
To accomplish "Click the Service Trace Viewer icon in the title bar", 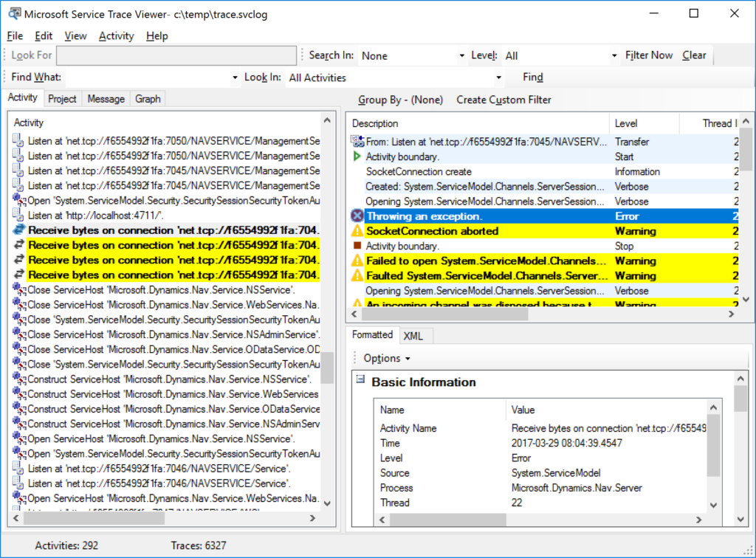I will (x=14, y=13).
